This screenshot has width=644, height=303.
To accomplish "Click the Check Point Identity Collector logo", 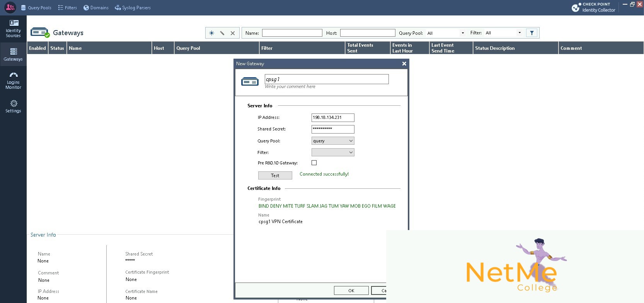I will tap(593, 7).
